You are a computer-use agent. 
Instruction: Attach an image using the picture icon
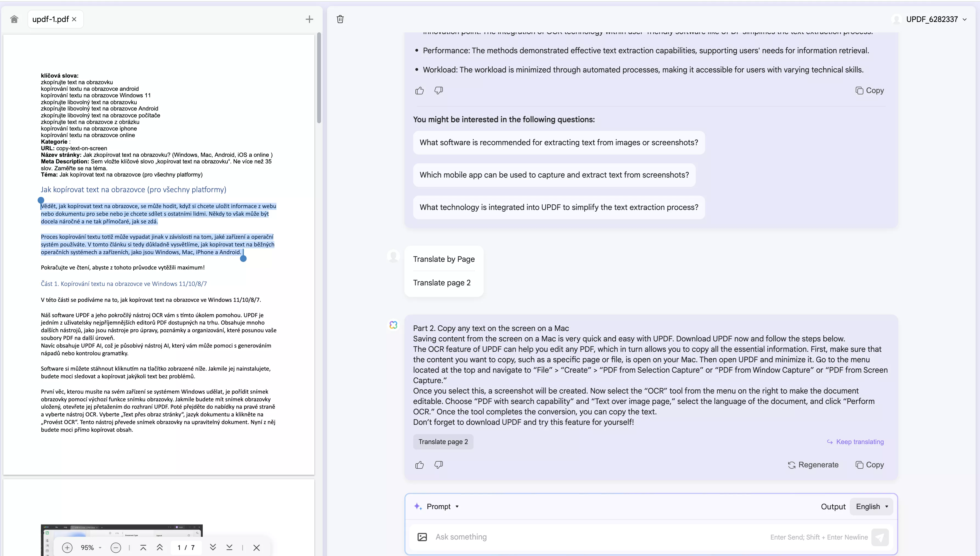[x=422, y=537]
